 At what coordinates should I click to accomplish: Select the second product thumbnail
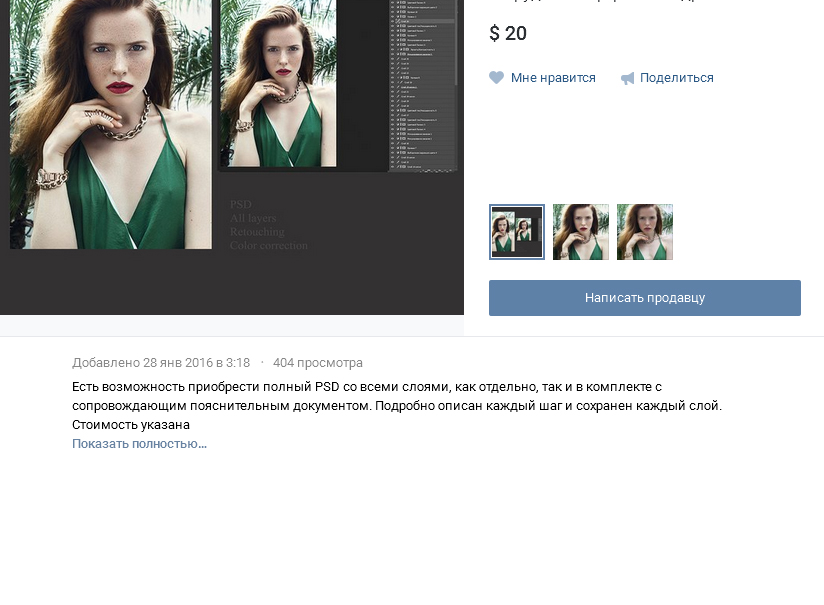pos(581,232)
